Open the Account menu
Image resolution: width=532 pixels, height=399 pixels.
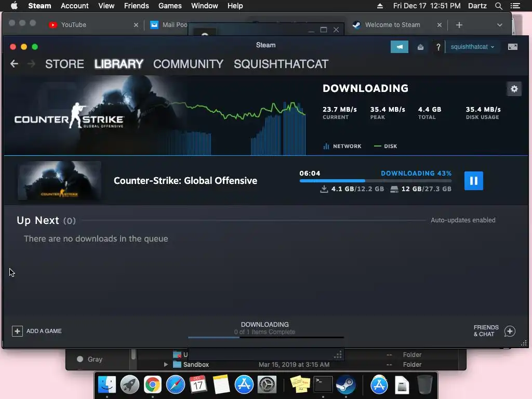(x=75, y=6)
